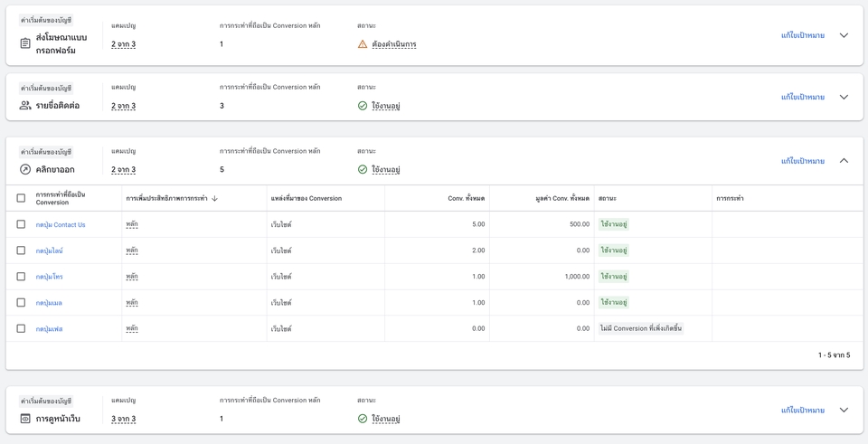The width and height of the screenshot is (868, 444).
Task: Collapse the คลิกขาออก goal section
Action: click(x=844, y=161)
